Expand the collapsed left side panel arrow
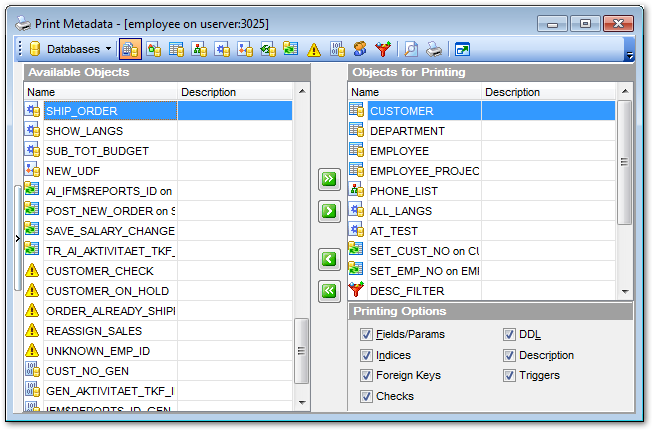 click(17, 239)
